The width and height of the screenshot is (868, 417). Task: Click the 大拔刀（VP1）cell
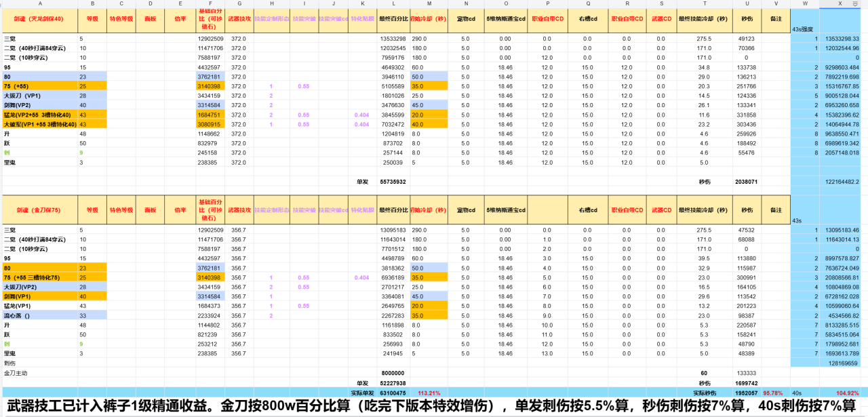tap(40, 96)
